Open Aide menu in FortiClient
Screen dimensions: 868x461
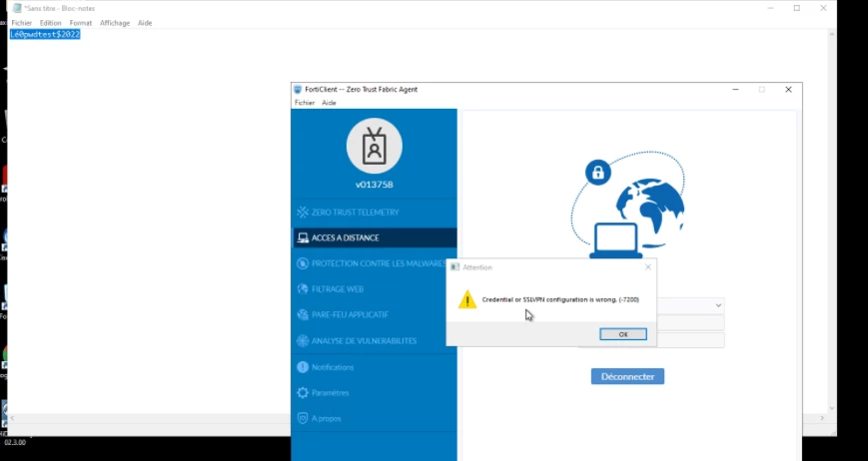329,103
